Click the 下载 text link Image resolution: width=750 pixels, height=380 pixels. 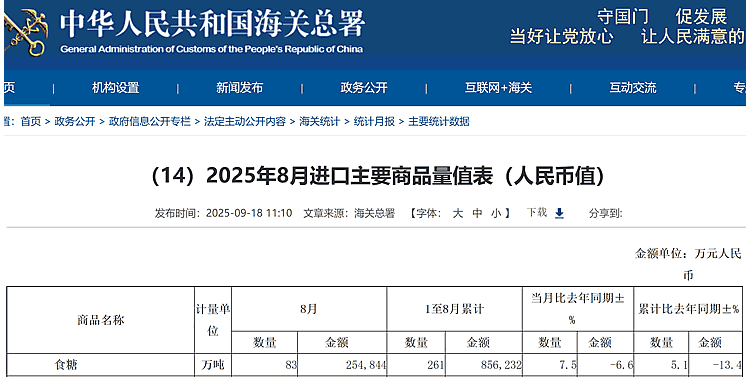[537, 212]
